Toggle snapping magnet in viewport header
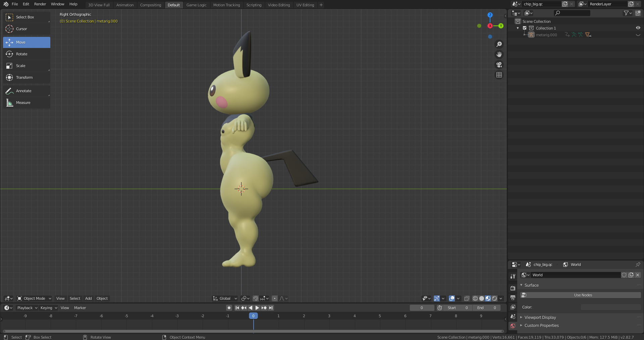644x340 pixels. (256, 298)
